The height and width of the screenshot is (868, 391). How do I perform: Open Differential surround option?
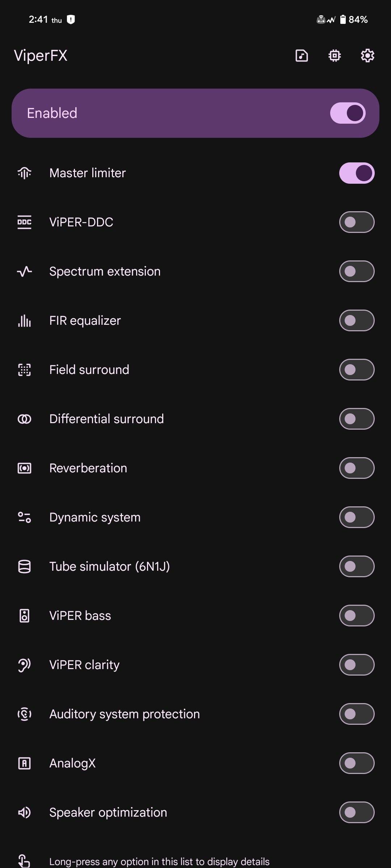pos(106,419)
